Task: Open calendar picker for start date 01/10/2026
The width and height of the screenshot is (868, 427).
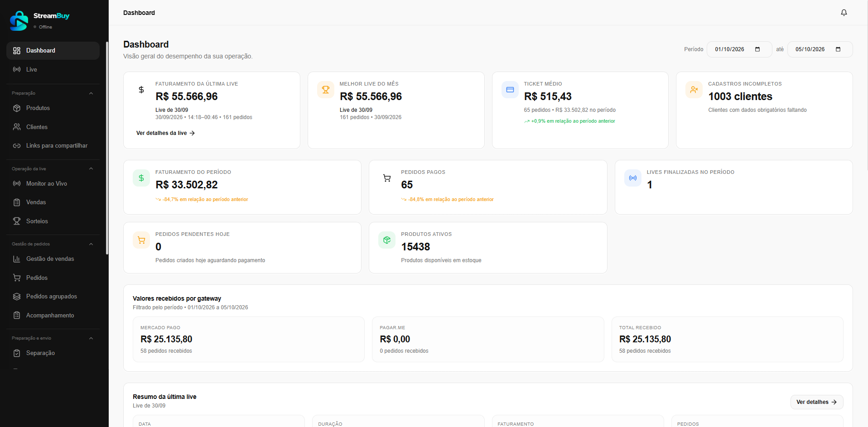Action: click(757, 49)
